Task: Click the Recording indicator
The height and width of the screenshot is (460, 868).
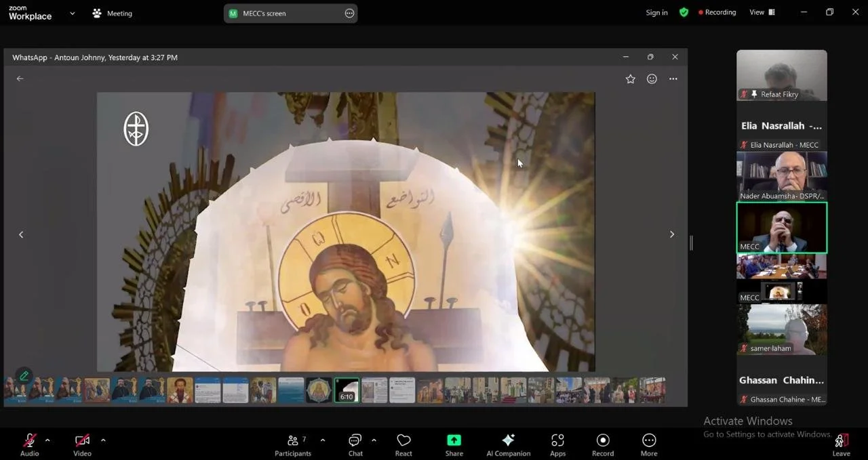Action: (x=717, y=12)
